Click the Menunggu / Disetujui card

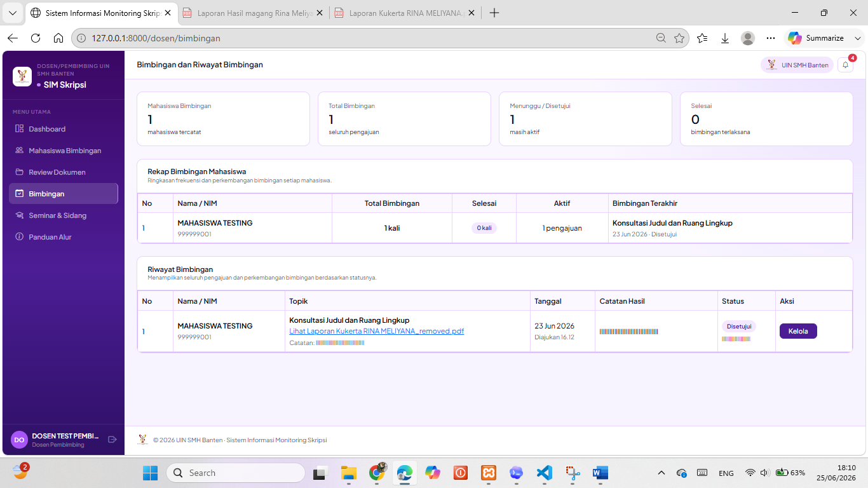(x=585, y=119)
